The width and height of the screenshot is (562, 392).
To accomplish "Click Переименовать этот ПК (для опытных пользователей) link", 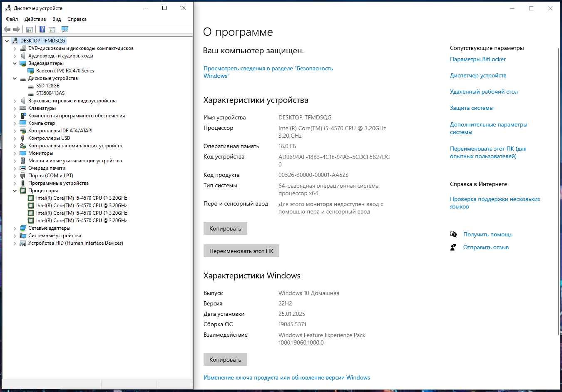I will tap(488, 152).
